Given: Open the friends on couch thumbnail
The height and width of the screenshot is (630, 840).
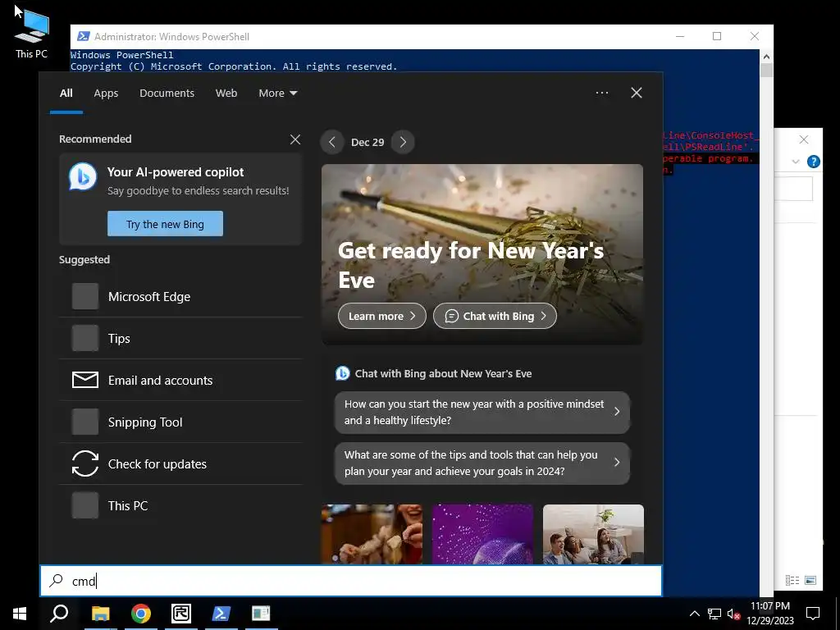Looking at the screenshot, I should click(593, 534).
